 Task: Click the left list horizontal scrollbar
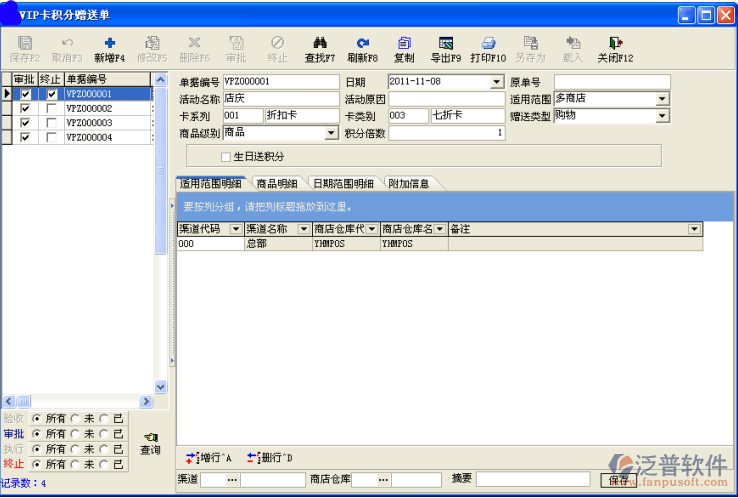coord(77,401)
